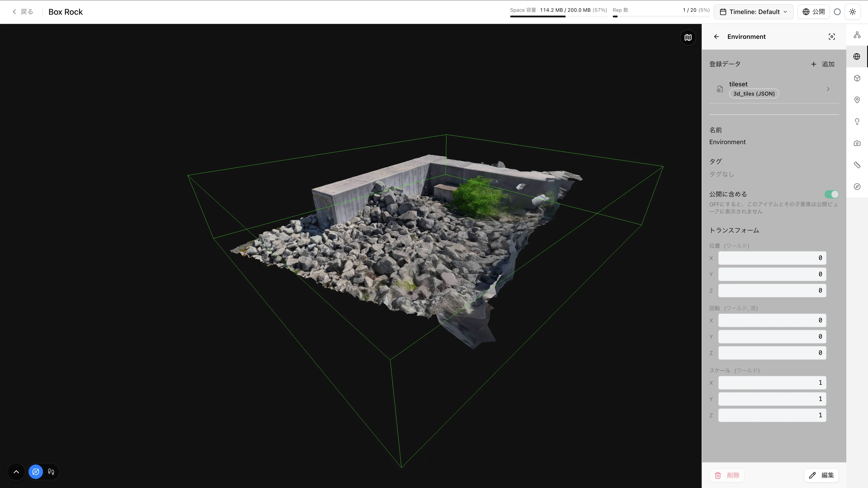The image size is (868, 488).
Task: Open the location pin sidebar icon
Action: (x=857, y=100)
